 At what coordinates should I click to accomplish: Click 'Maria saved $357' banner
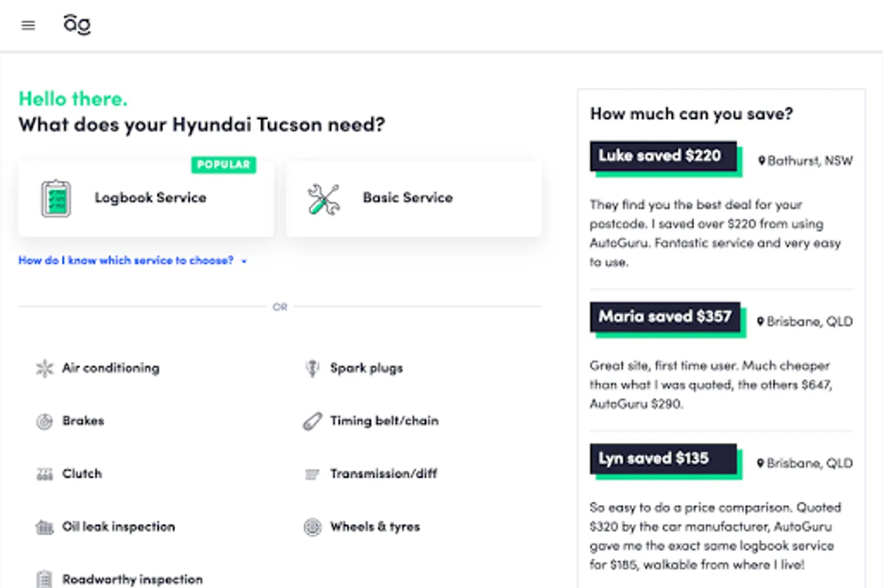click(x=665, y=317)
